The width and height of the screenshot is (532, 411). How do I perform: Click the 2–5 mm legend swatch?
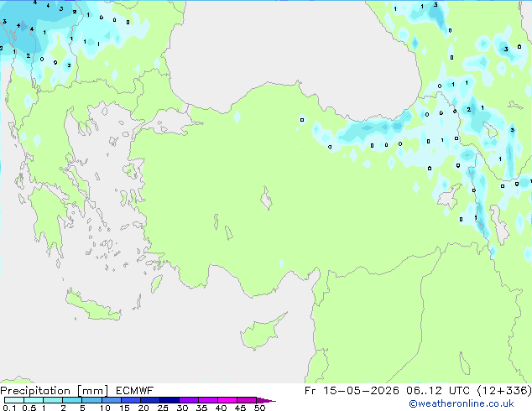pos(72,400)
